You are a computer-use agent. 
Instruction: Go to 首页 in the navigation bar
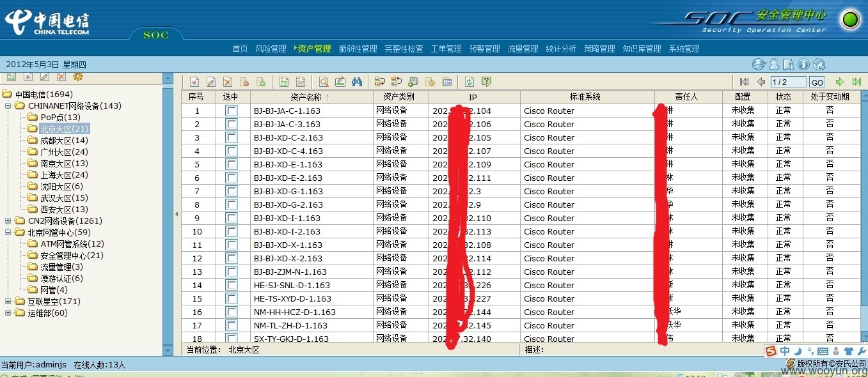240,49
